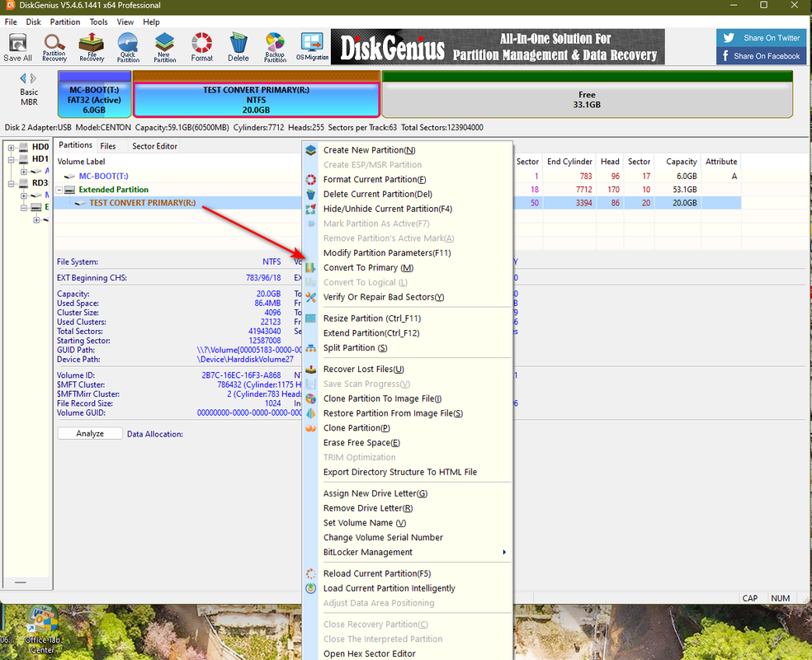Click the Analyze button
Viewport: 812px width, 660px height.
[90, 434]
